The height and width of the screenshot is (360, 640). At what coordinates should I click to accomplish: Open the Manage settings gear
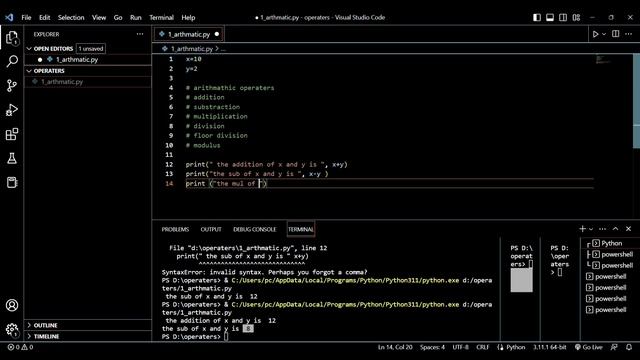[x=12, y=329]
